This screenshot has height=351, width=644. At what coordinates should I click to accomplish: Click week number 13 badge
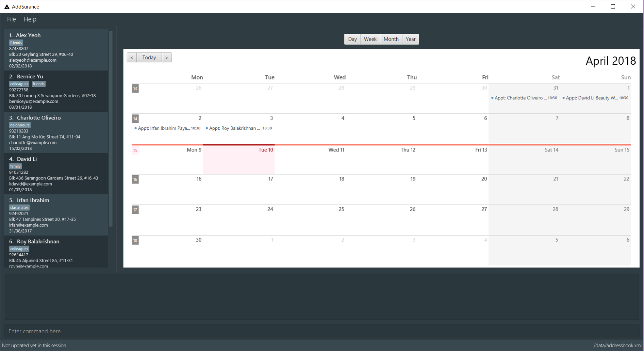point(135,89)
